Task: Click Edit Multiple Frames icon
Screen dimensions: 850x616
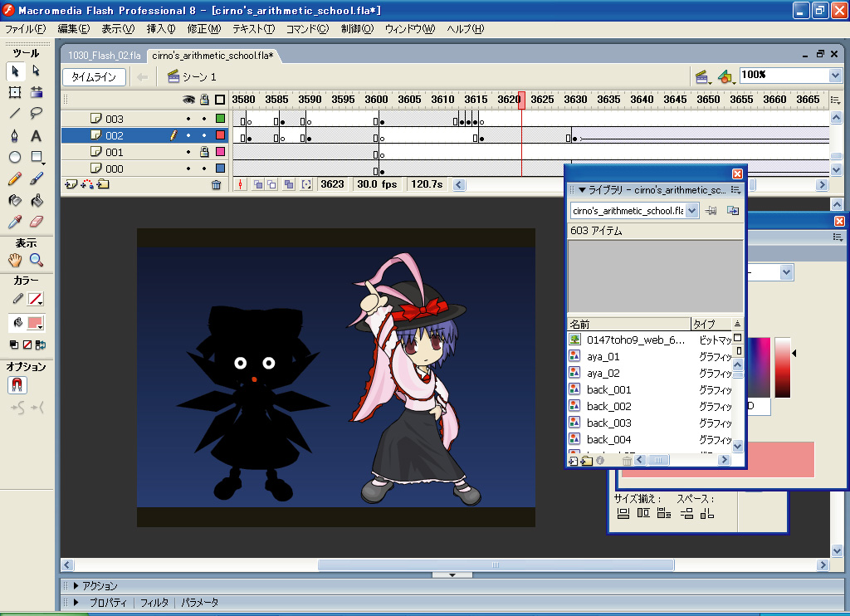Action: [289, 184]
